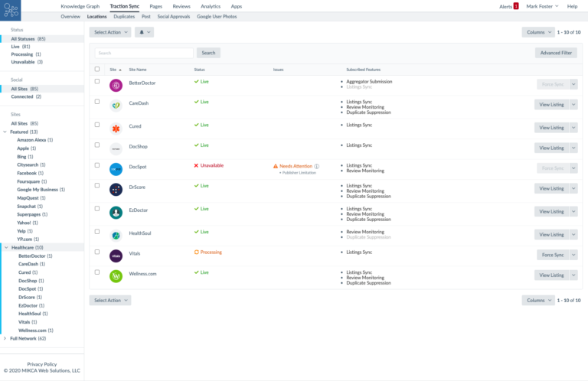The width and height of the screenshot is (588, 381).
Task: Check the CareDash row checkbox
Action: coord(97,102)
